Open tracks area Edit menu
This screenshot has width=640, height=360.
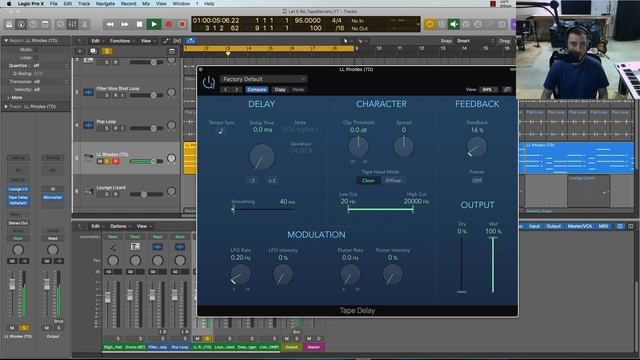tap(97, 41)
